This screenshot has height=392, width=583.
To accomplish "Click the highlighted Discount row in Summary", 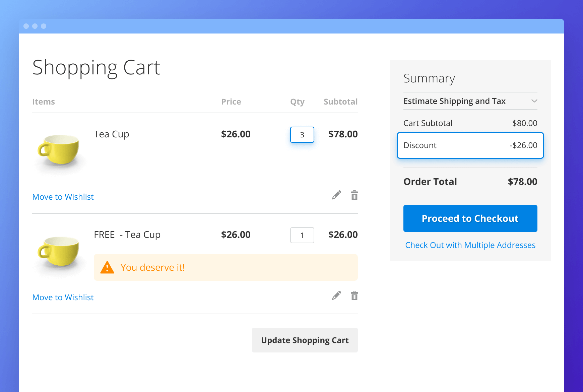I will [470, 145].
